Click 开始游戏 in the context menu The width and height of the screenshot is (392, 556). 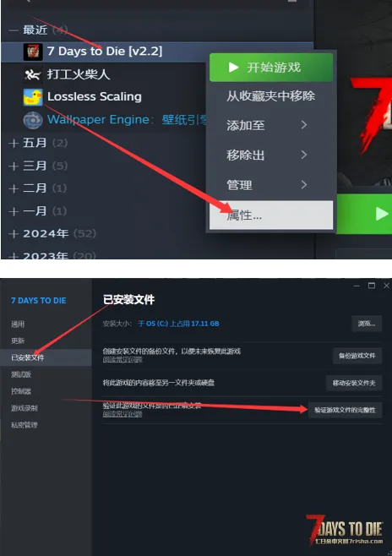point(271,68)
